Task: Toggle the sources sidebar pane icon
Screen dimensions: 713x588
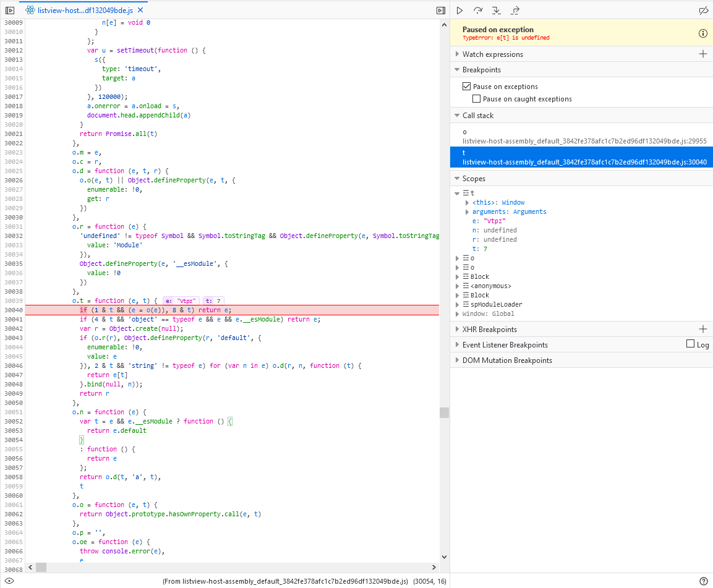Action: 9,10
